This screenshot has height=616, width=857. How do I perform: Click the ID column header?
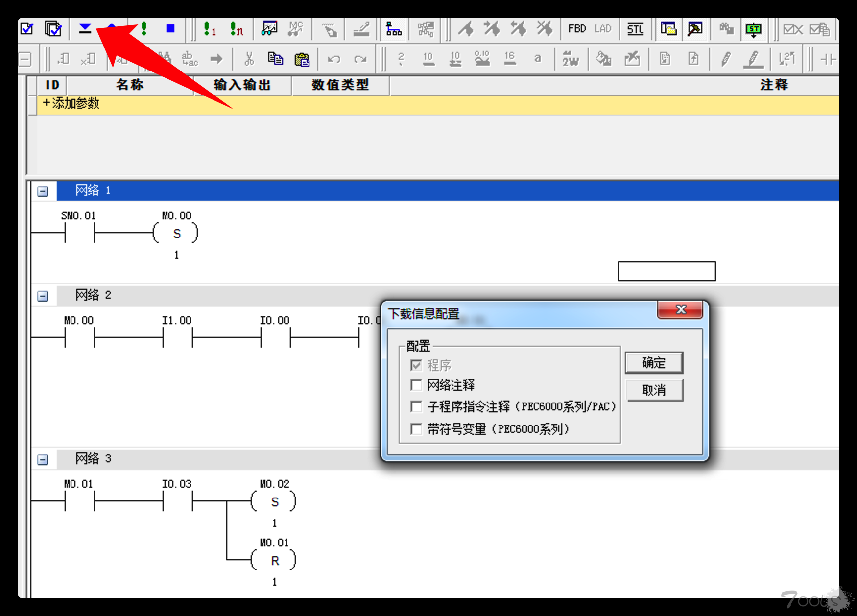pos(52,85)
